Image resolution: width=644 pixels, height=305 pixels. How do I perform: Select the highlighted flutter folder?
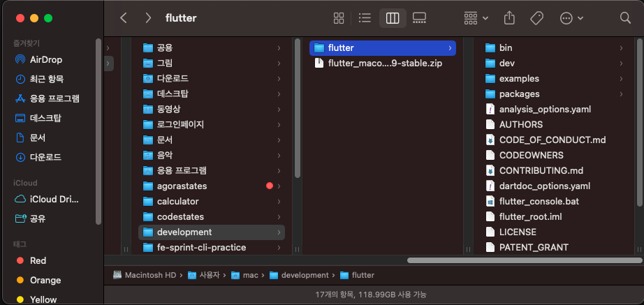[382, 48]
